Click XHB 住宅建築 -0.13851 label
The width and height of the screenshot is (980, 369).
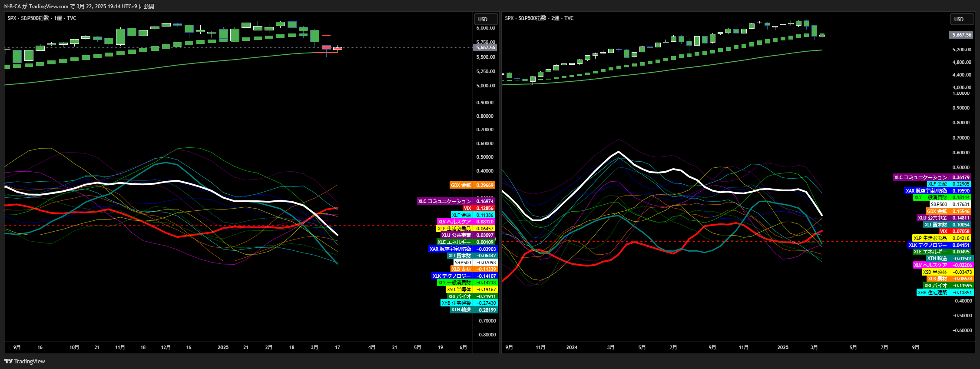point(945,293)
